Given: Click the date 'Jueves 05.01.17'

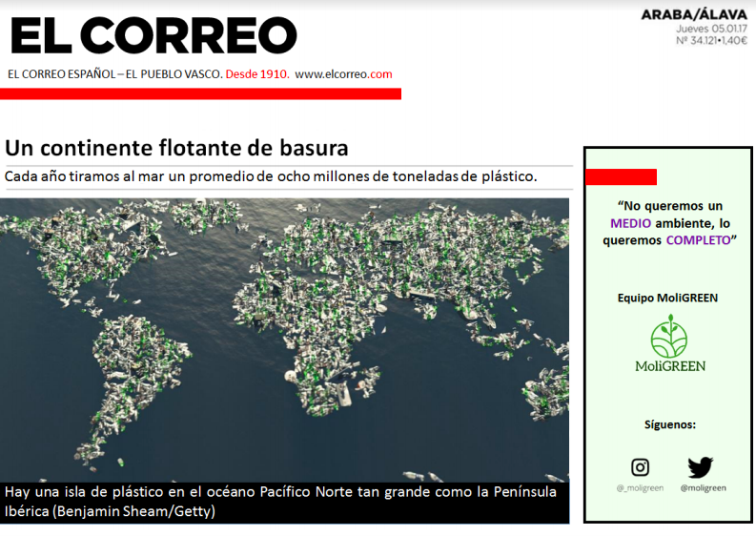Looking at the screenshot, I should 711,29.
